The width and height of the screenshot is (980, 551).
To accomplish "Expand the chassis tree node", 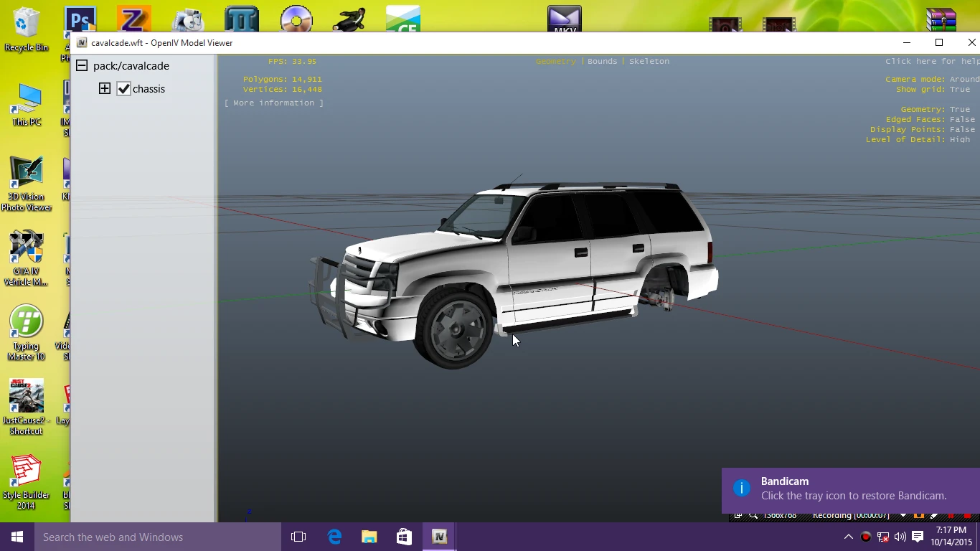I will 105,88.
